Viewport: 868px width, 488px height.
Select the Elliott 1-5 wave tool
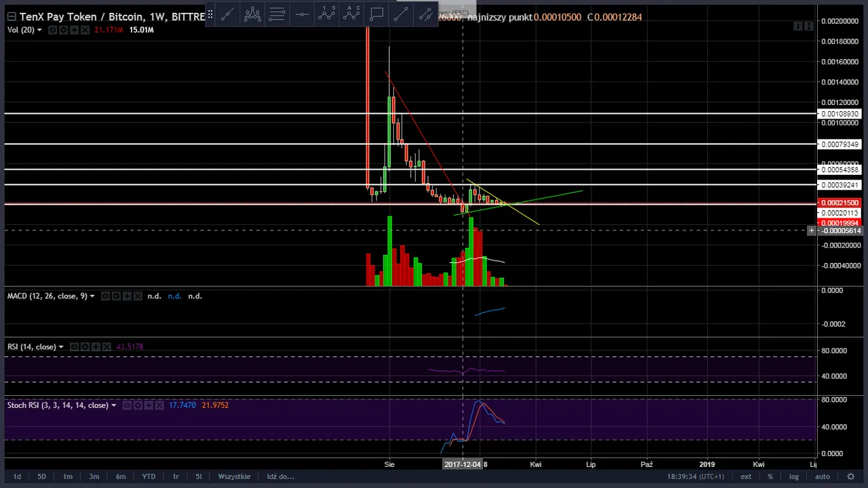point(326,14)
